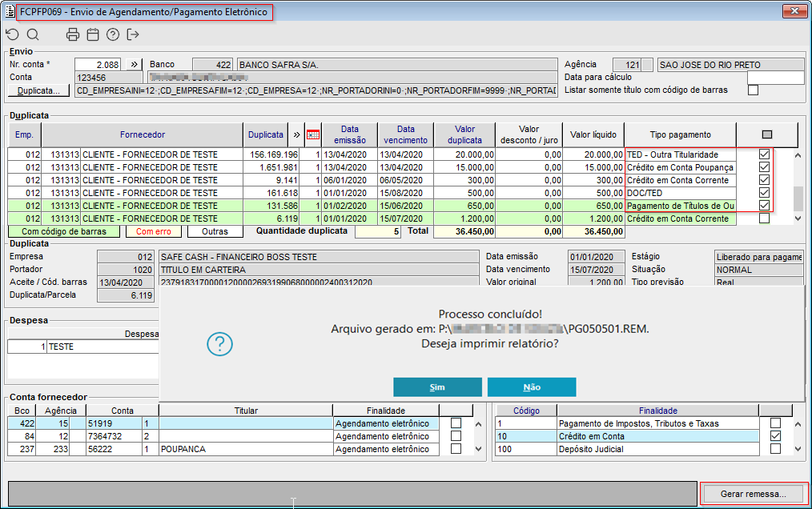Image resolution: width=812 pixels, height=509 pixels.
Task: Click Conta fornecedor scrollbar down arrow
Action: (x=479, y=449)
